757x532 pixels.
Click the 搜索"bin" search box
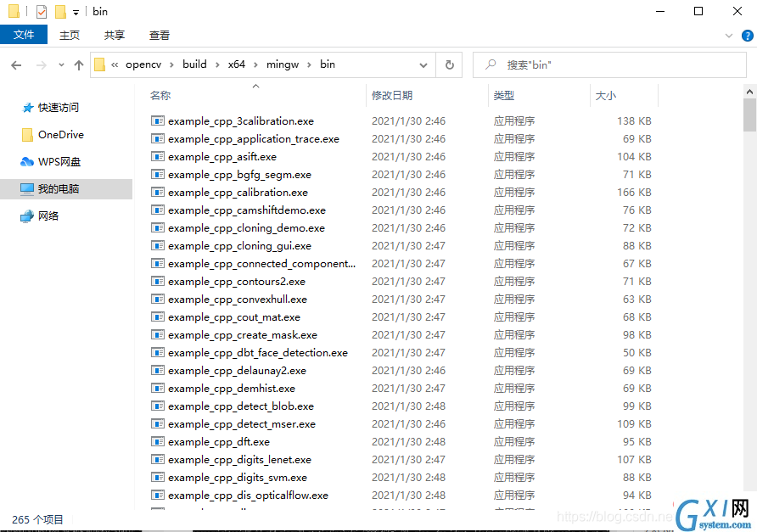(x=609, y=64)
